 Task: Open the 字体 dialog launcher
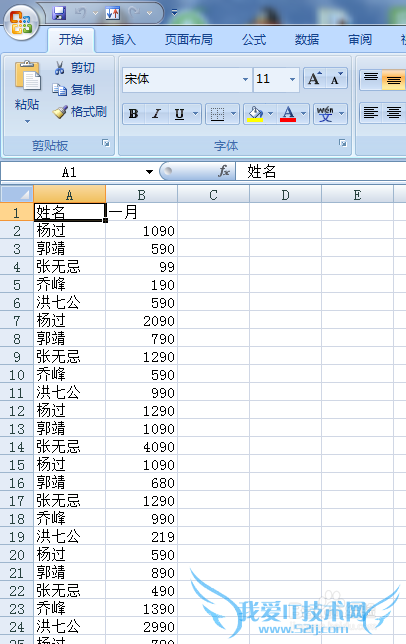tap(343, 143)
